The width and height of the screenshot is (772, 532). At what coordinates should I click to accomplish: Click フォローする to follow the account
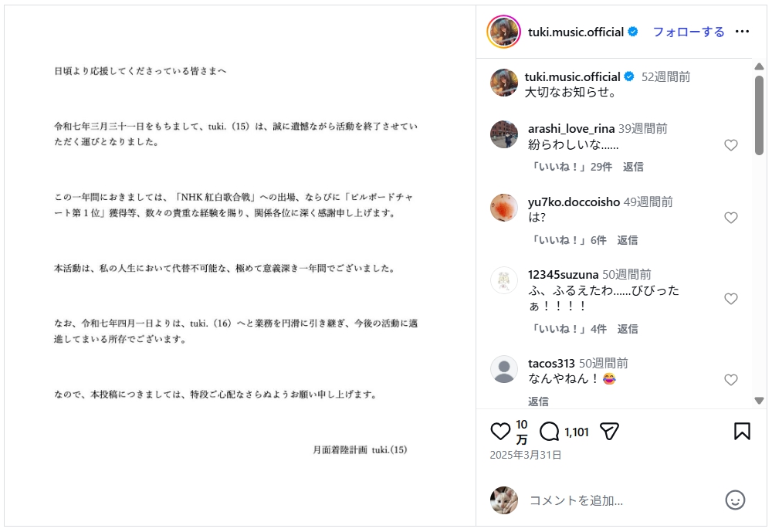tap(689, 32)
